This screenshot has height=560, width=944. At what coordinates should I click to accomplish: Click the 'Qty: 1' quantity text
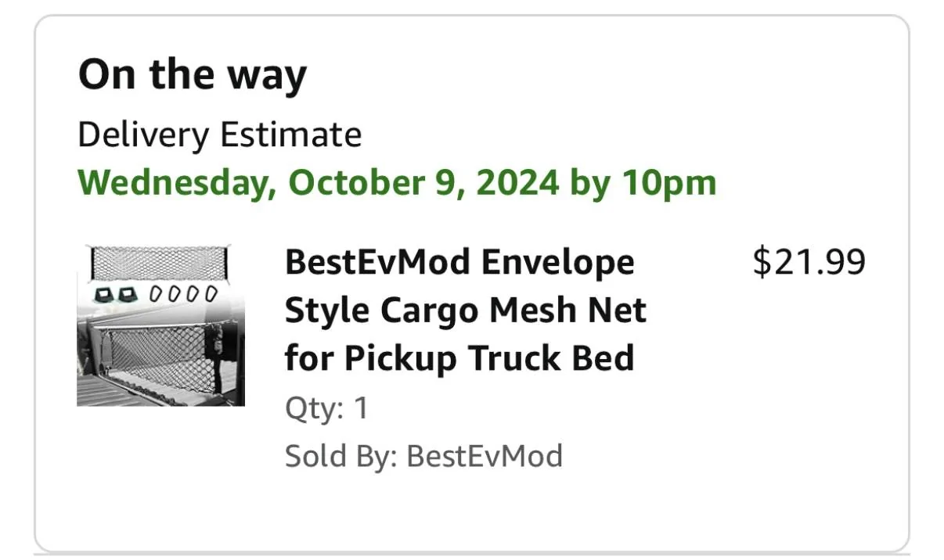pos(326,409)
